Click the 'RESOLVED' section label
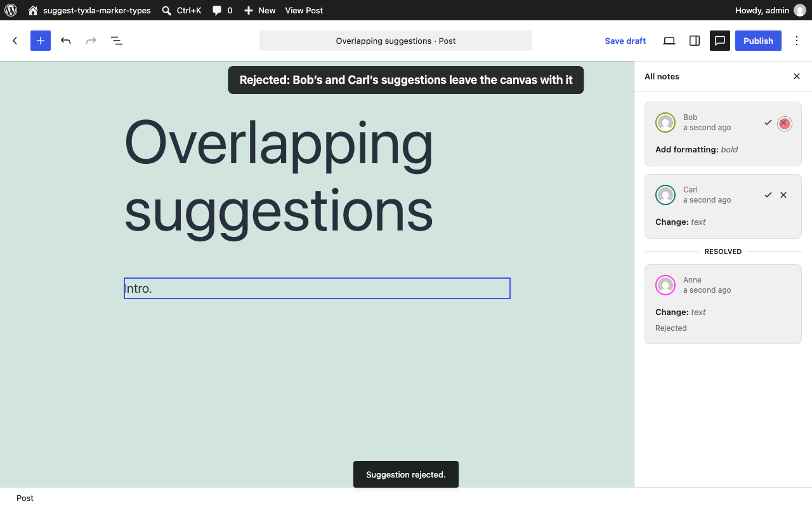 click(723, 251)
